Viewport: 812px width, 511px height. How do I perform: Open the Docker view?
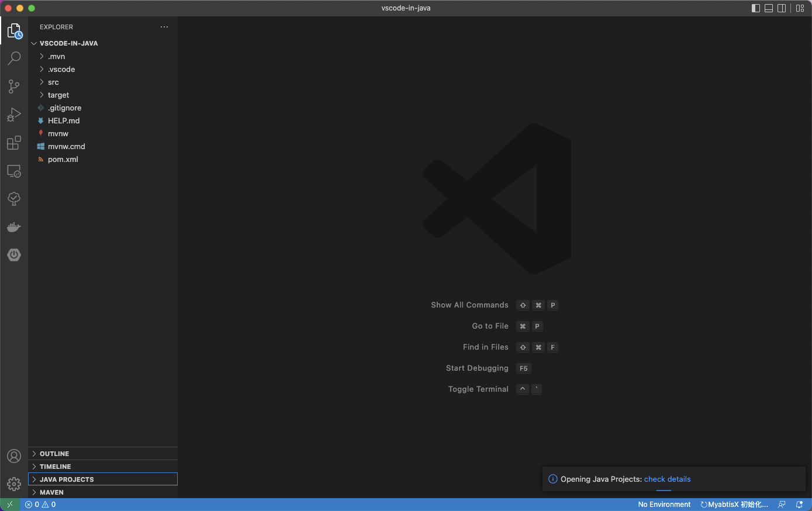[14, 227]
